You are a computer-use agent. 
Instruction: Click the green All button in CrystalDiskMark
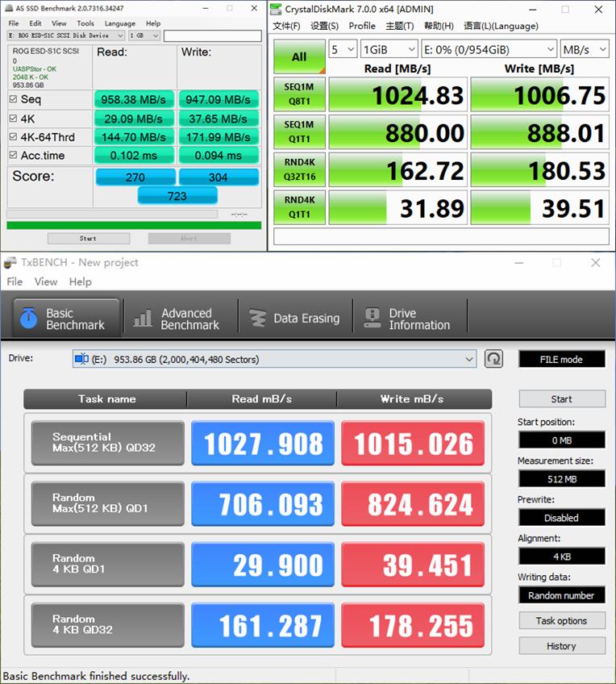click(299, 56)
